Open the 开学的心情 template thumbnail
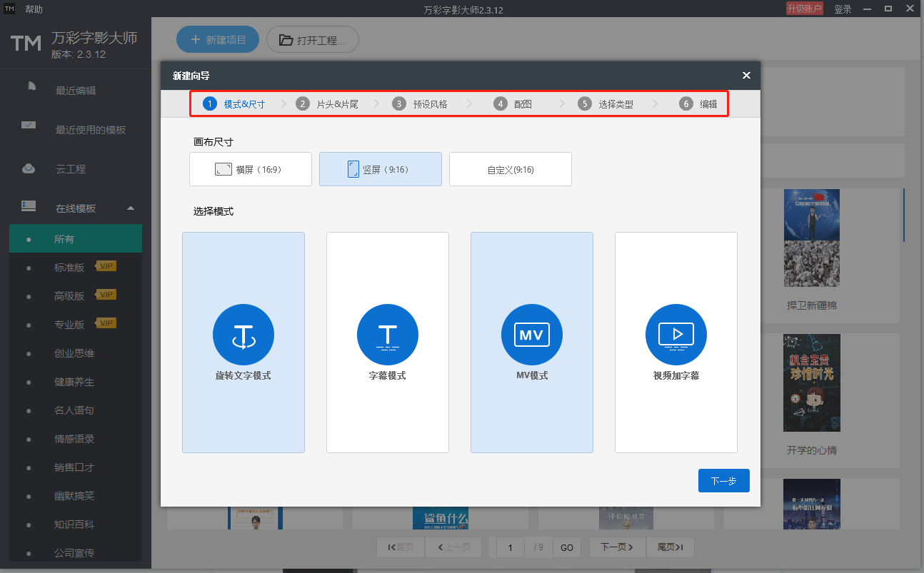 pos(812,382)
